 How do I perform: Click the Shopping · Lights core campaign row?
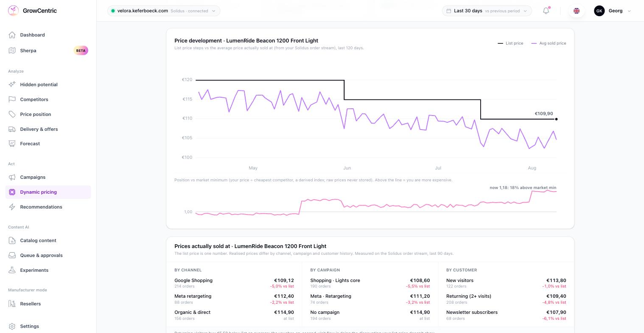pos(370,283)
